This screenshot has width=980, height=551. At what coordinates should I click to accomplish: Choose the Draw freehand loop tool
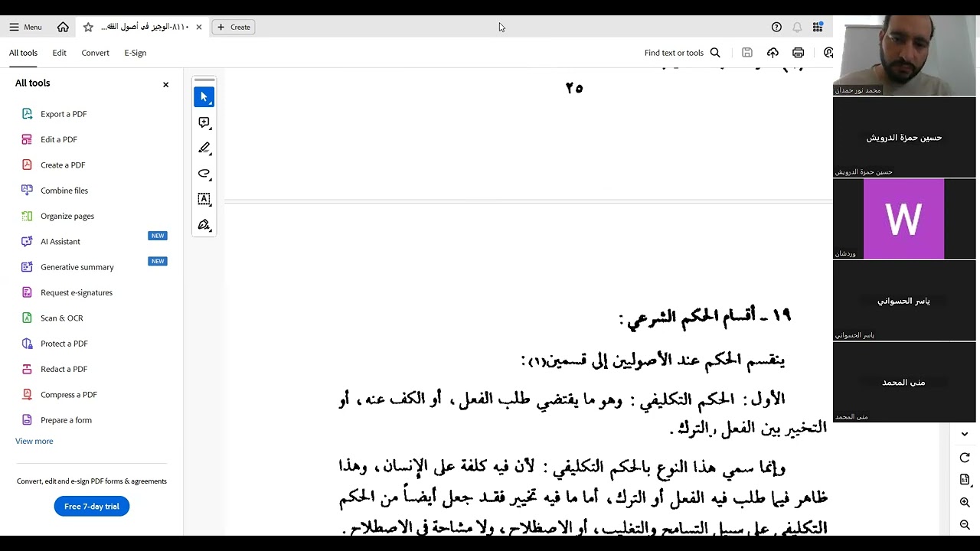click(x=204, y=173)
